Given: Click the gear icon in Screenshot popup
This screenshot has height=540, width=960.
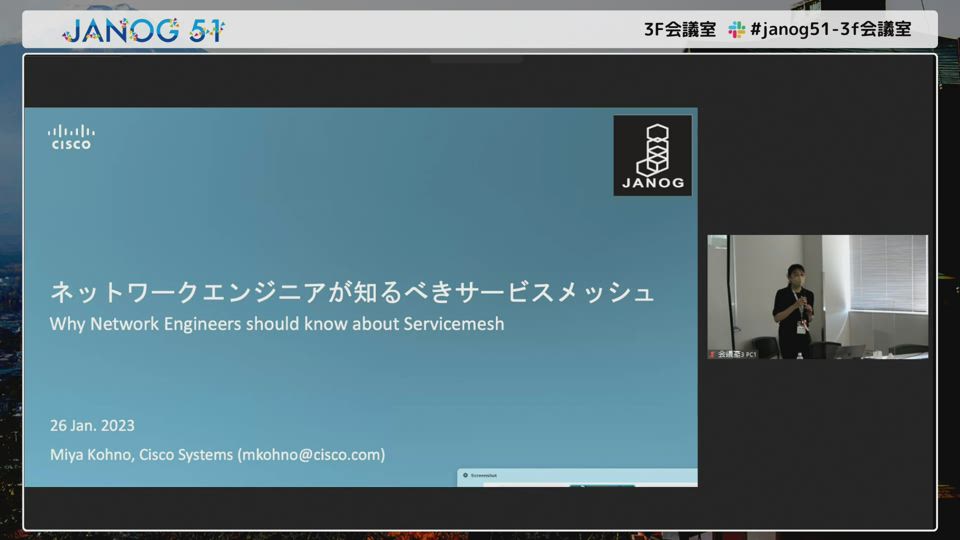Looking at the screenshot, I should (466, 476).
